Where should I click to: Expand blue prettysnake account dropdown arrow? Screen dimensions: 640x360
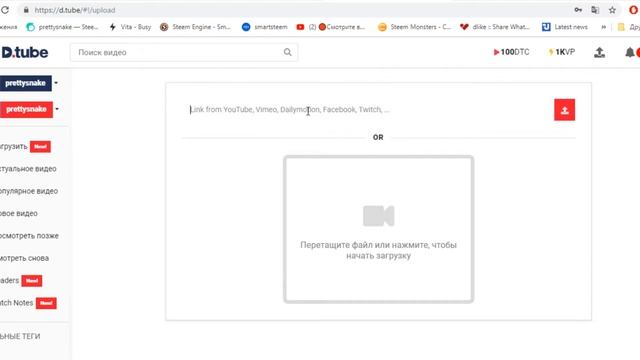pos(56,83)
